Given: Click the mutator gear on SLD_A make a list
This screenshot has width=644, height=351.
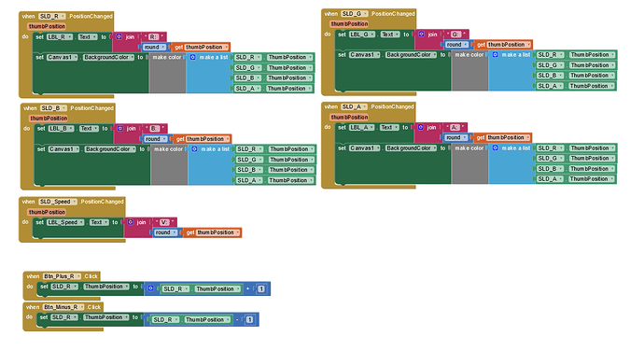Looking at the screenshot, I should click(496, 148).
